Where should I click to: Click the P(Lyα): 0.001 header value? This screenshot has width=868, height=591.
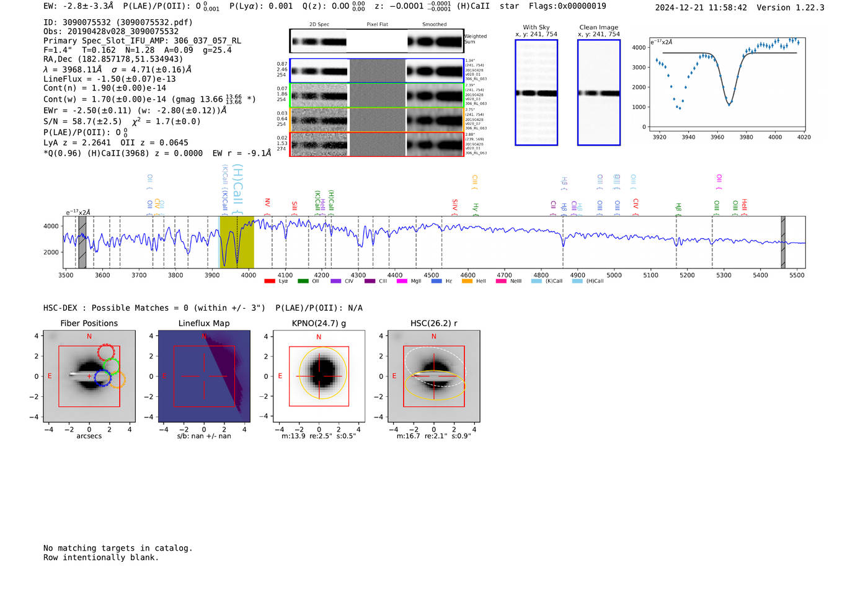(x=261, y=6)
